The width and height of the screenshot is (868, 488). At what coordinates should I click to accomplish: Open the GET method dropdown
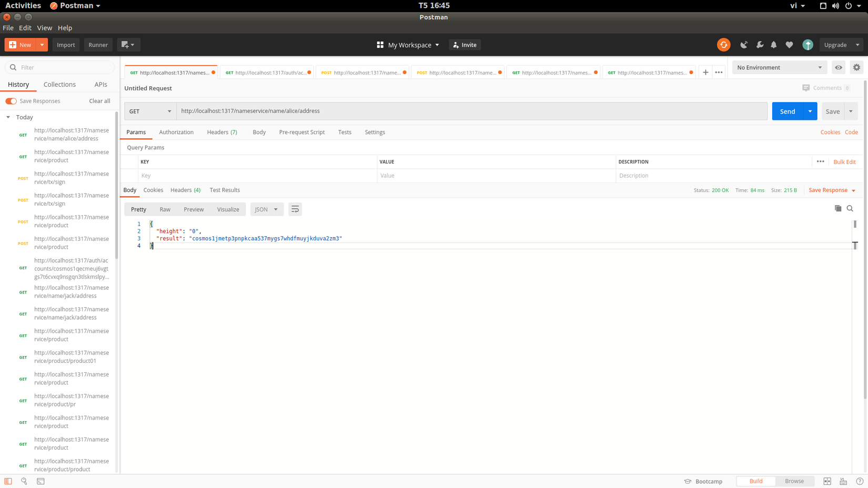click(150, 111)
